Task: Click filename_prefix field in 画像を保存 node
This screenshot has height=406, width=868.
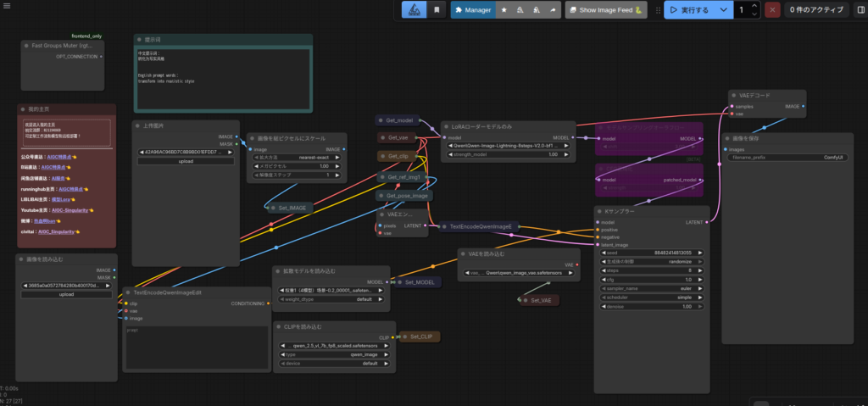Action: point(784,158)
